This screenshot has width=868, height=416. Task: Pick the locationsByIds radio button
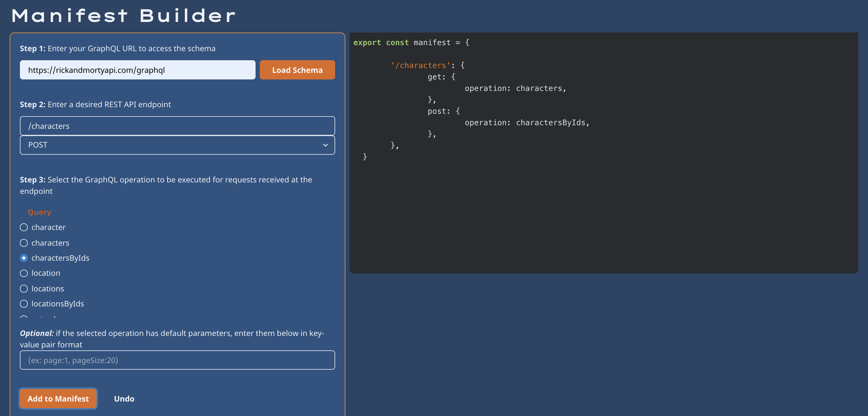pyautogui.click(x=24, y=304)
